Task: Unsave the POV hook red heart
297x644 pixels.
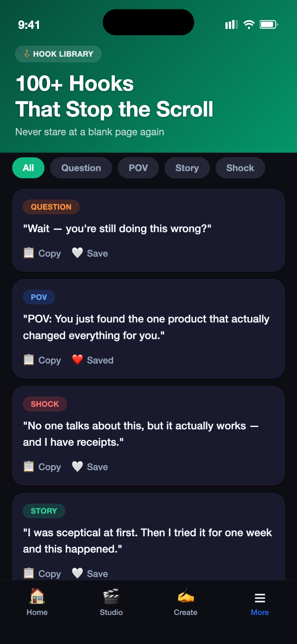Action: point(78,360)
